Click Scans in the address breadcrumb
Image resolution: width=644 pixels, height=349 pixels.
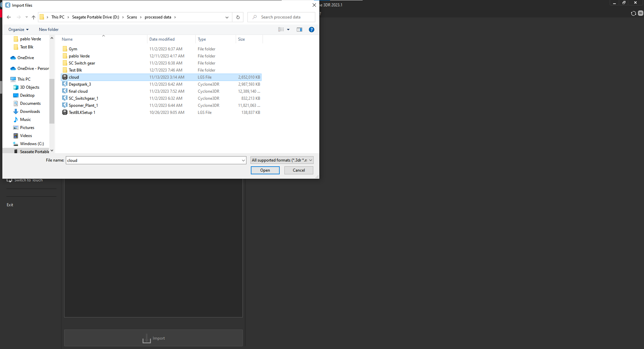132,17
